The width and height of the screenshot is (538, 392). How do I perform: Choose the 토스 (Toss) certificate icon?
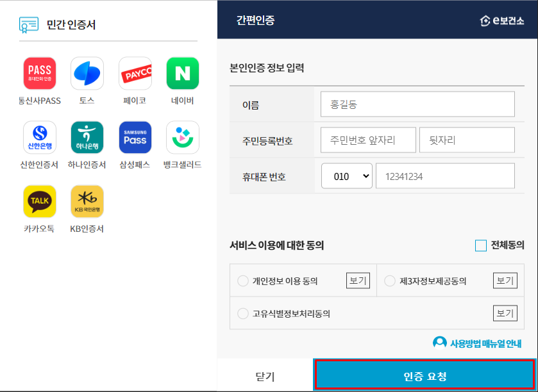pos(87,73)
